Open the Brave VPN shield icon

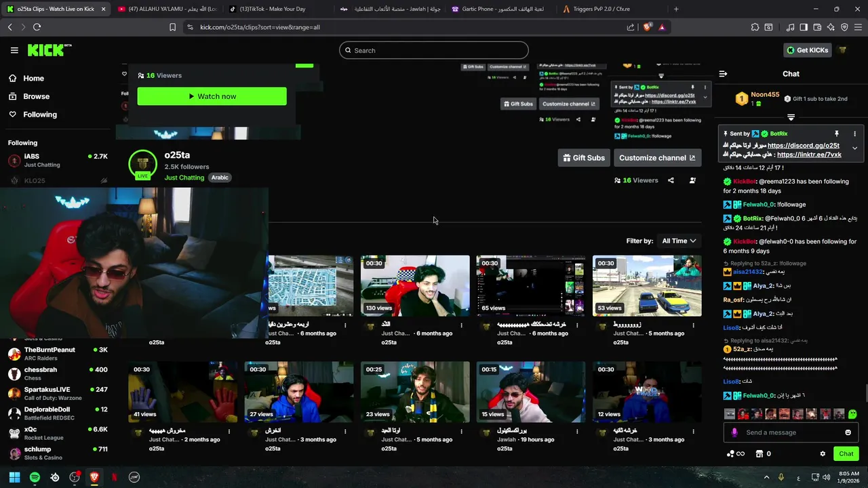844,27
